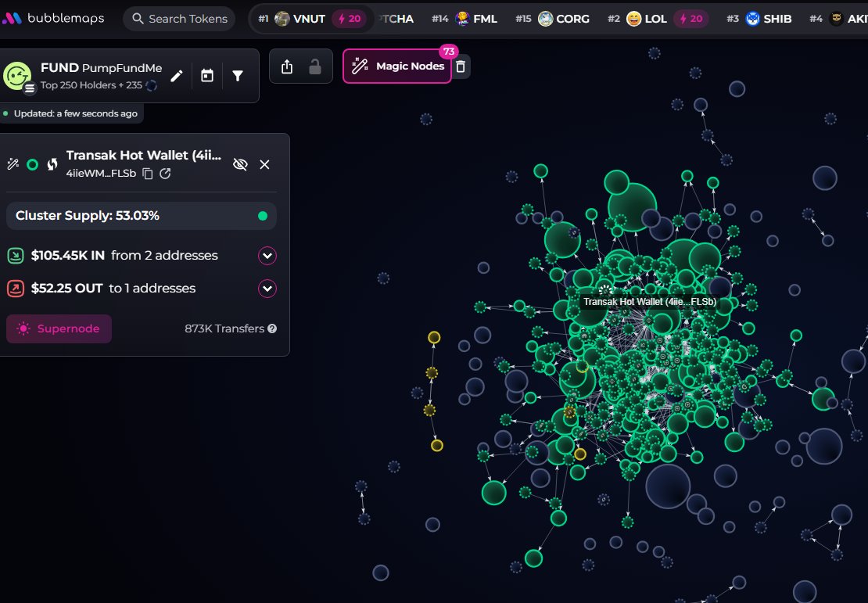The image size is (868, 603).
Task: Click the green dot in Cluster Supply bar
Action: 263,216
